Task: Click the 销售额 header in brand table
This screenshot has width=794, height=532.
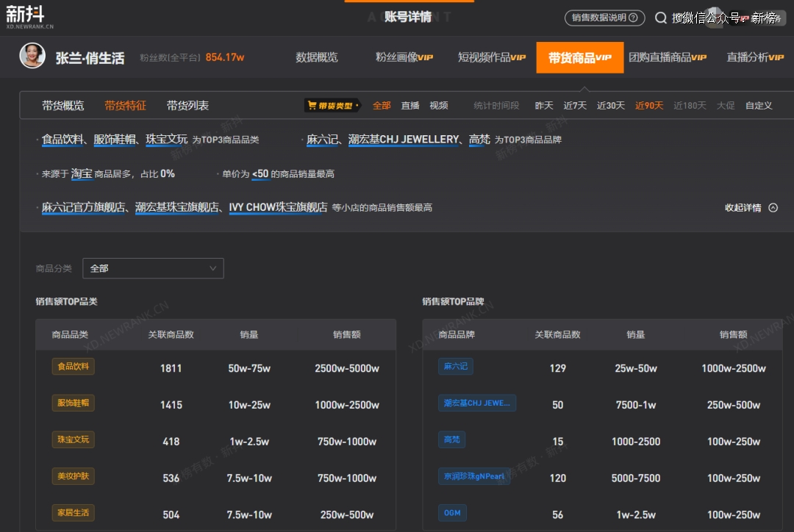Action: 733,334
